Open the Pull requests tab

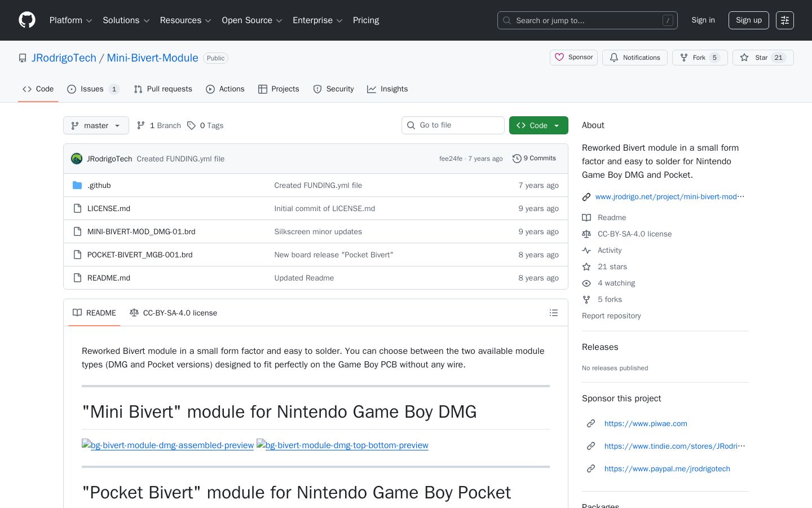(x=163, y=89)
